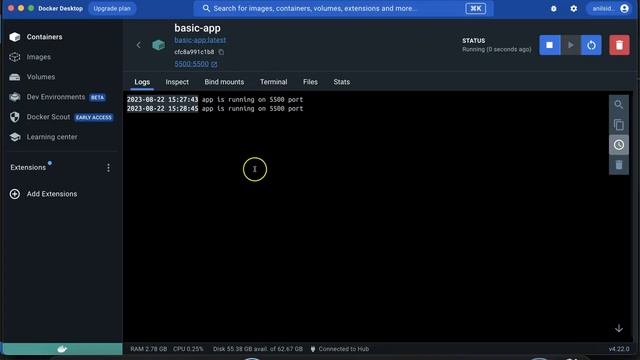The width and height of the screenshot is (640, 360).
Task: Open the Containers section
Action: [44, 37]
